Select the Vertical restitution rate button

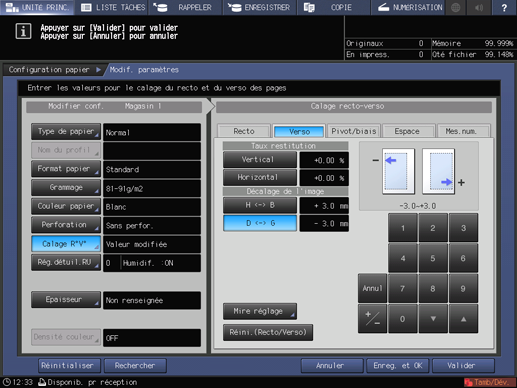point(260,160)
